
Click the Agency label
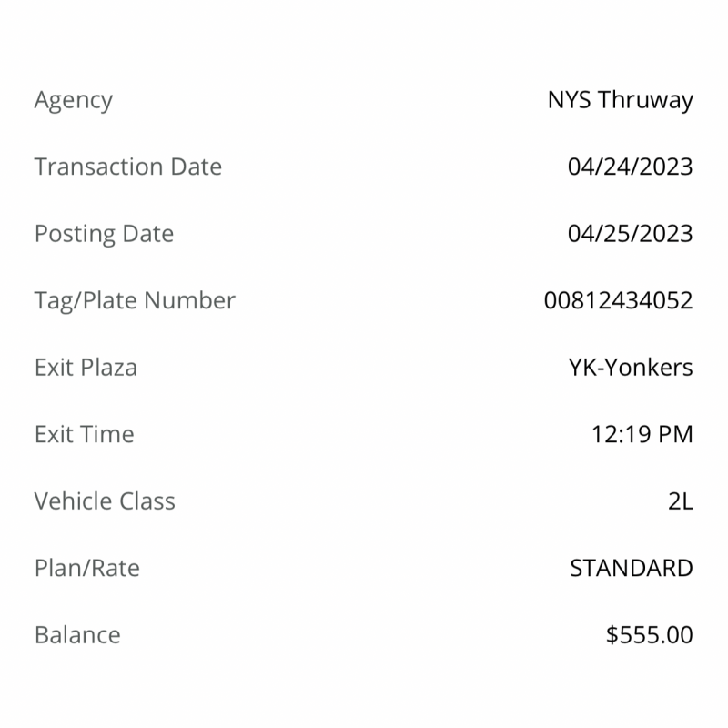click(74, 101)
